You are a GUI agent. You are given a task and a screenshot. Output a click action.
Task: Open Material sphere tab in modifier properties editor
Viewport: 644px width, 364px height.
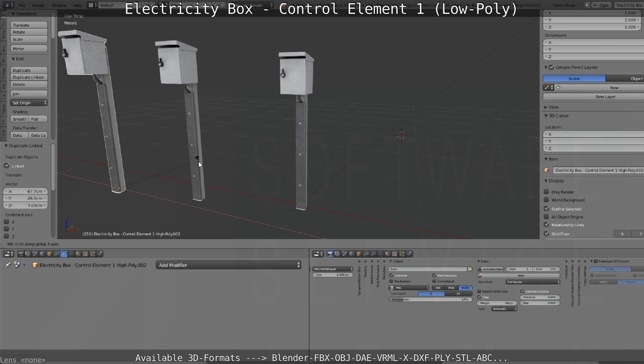point(78,254)
